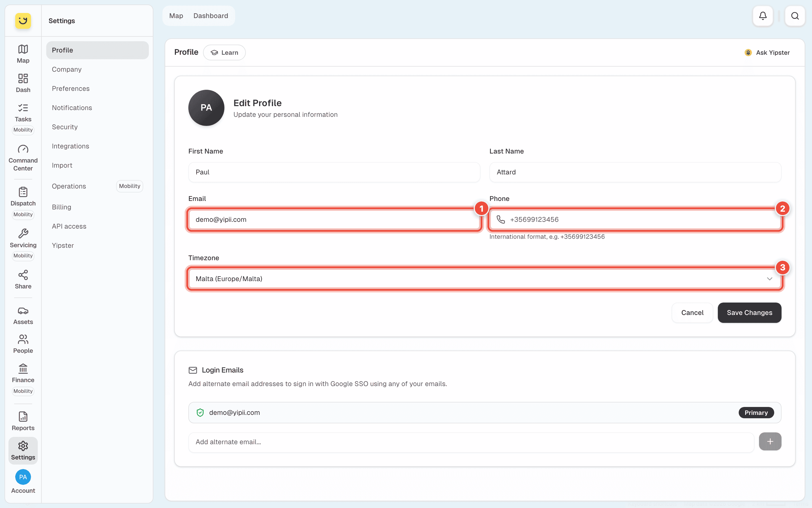This screenshot has width=812, height=508.
Task: Select Yipster in the settings menu
Action: 97,246
